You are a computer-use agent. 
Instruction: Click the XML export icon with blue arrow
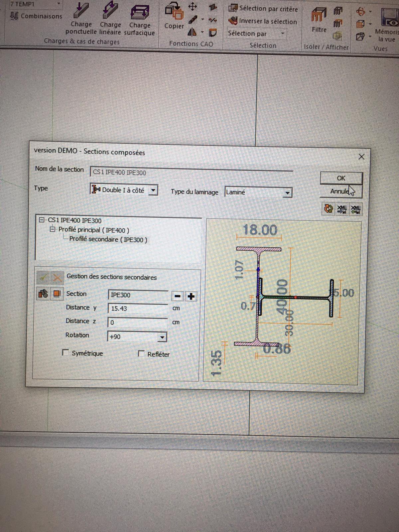342,209
